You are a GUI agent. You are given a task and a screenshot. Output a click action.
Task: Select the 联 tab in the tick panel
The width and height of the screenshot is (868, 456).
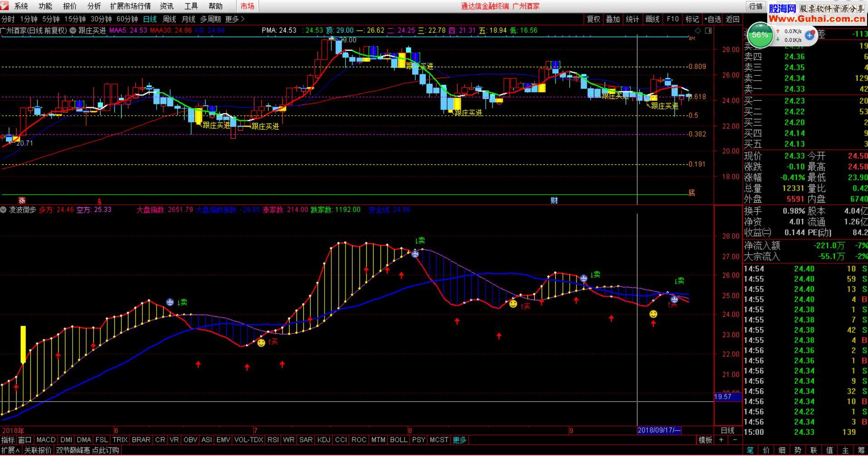coord(814,450)
